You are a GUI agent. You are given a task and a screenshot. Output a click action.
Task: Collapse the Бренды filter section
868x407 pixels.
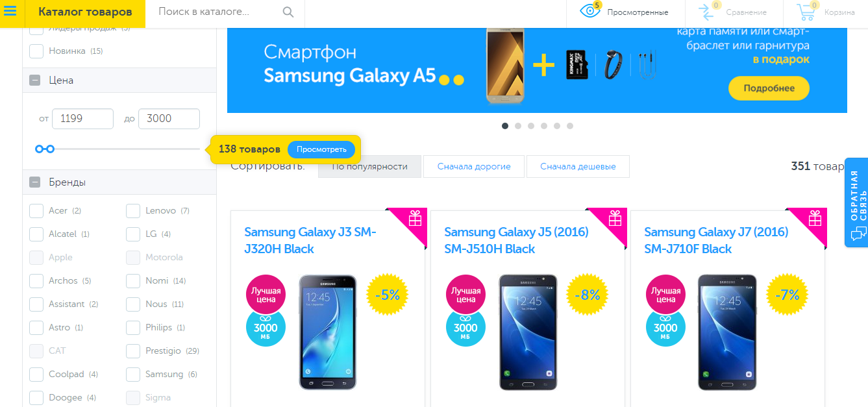pyautogui.click(x=35, y=182)
